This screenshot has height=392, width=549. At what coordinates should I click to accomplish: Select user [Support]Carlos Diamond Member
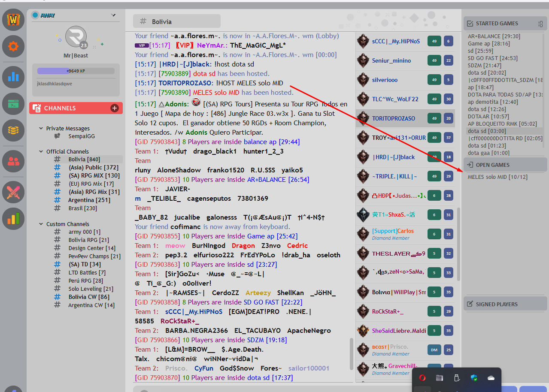click(405, 234)
